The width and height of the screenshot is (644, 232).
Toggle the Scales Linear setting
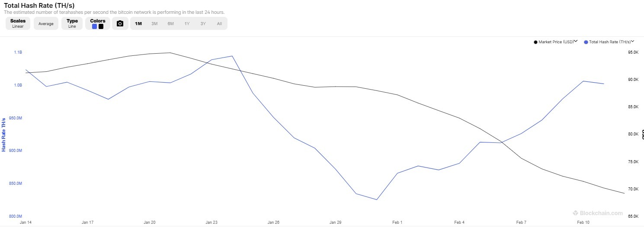(18, 23)
